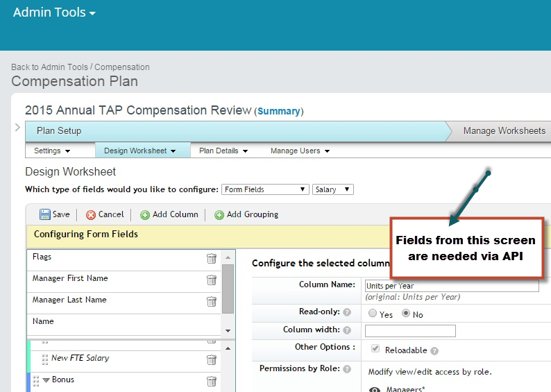Select the Manager First Name row
Viewport: 551px width, 392px height.
point(124,282)
